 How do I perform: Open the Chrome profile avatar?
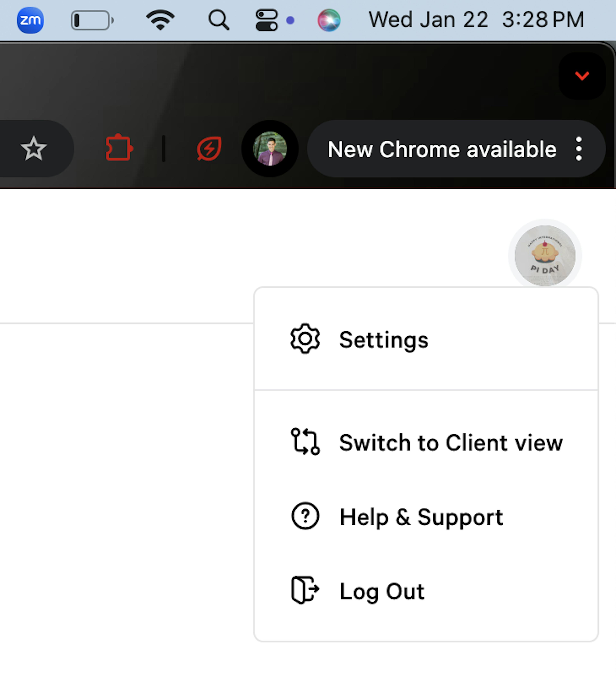coord(270,148)
